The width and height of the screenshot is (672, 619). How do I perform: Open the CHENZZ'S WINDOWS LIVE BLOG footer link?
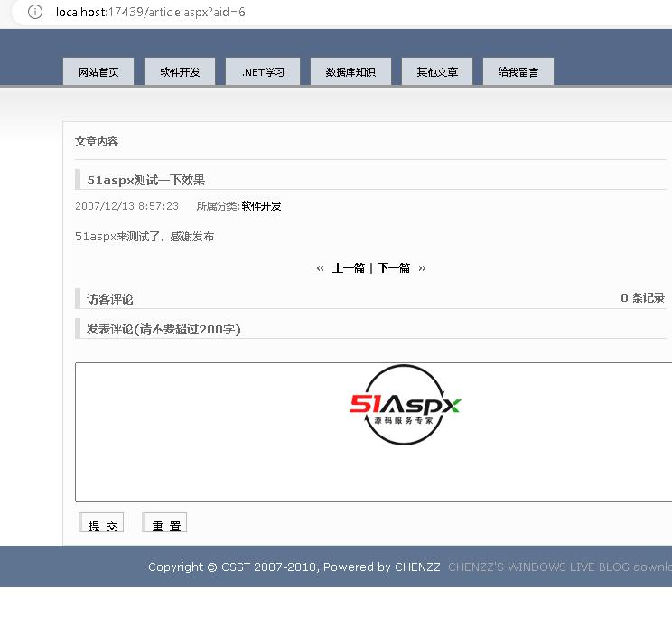(x=560, y=567)
